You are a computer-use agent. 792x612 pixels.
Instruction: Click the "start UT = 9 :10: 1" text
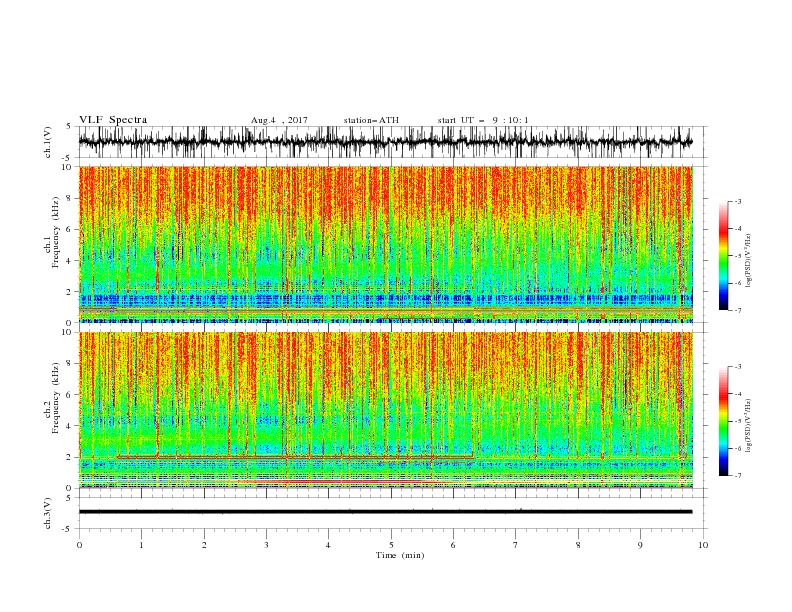[x=483, y=120]
